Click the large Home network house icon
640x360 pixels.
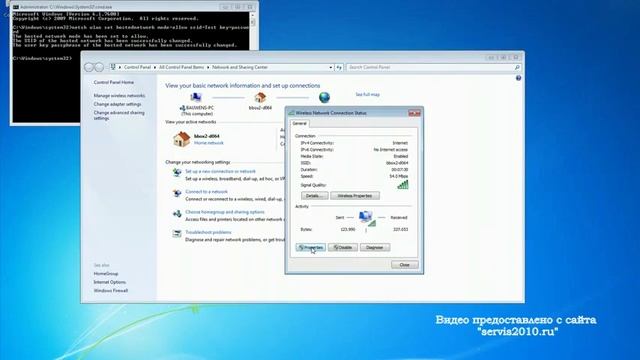181,139
